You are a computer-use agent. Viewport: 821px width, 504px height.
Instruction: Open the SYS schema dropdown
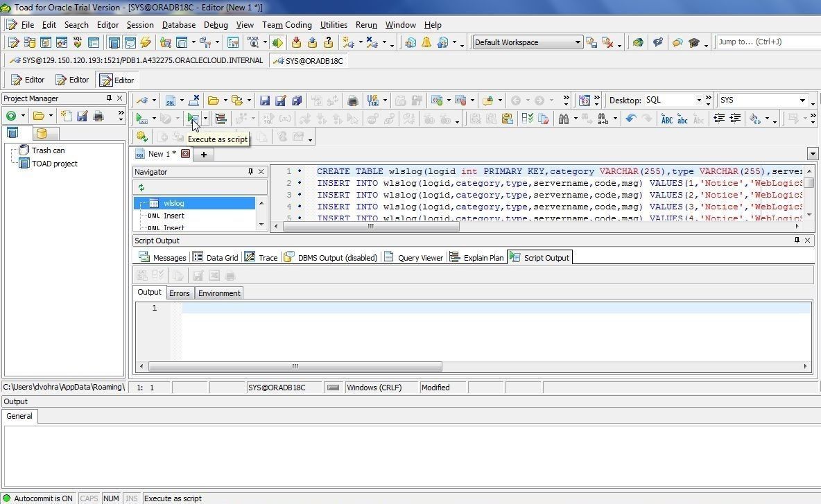pos(802,100)
